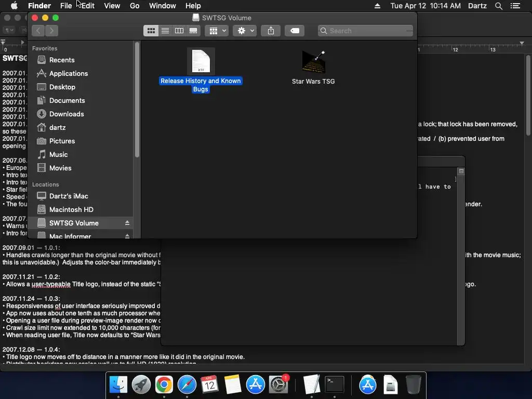The height and width of the screenshot is (399, 532).
Task: Click the Finder Search field
Action: point(365,31)
